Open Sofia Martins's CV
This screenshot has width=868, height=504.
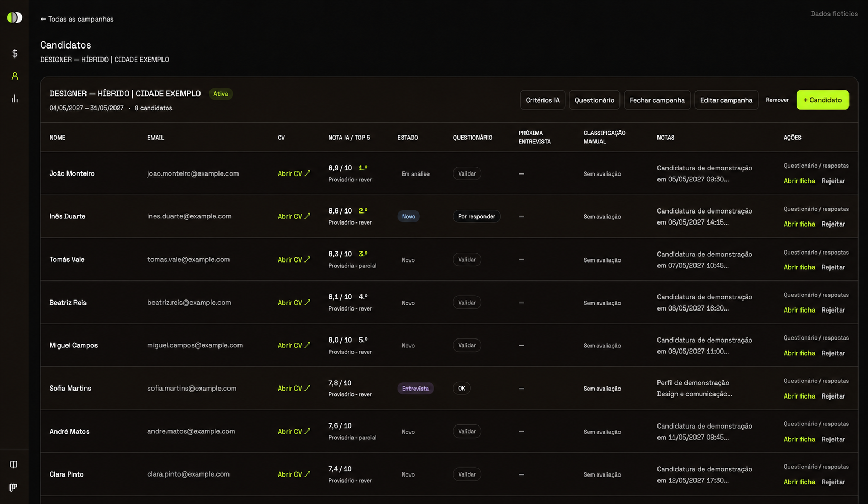294,388
